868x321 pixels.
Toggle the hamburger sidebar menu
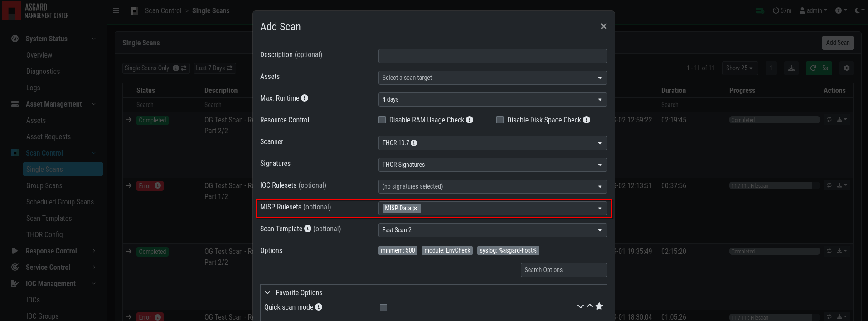point(116,10)
